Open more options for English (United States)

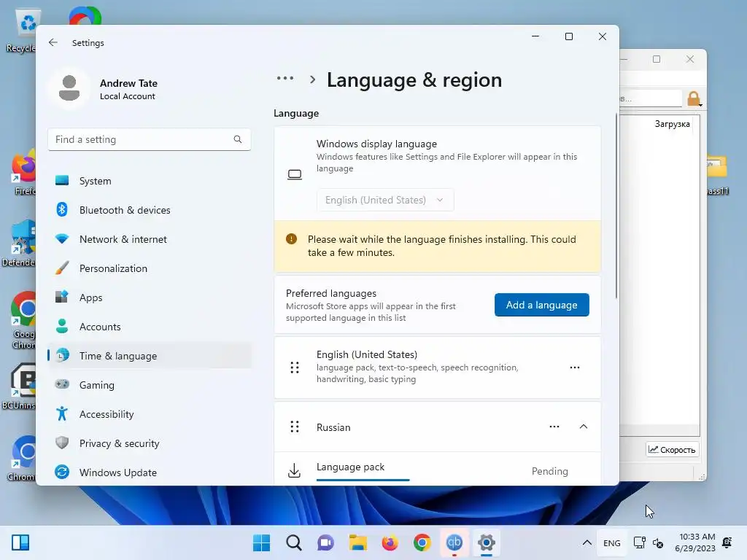pyautogui.click(x=575, y=367)
